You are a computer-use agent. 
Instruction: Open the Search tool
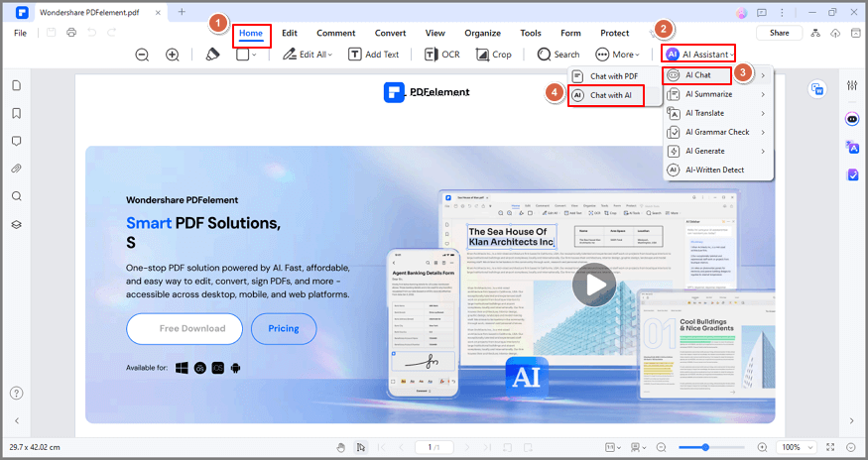(x=558, y=55)
